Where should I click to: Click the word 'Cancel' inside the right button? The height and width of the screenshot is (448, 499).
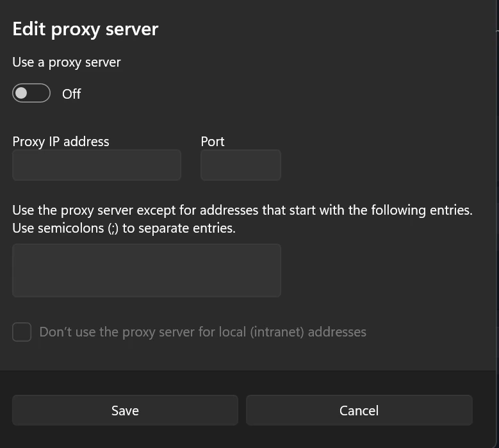click(x=359, y=411)
